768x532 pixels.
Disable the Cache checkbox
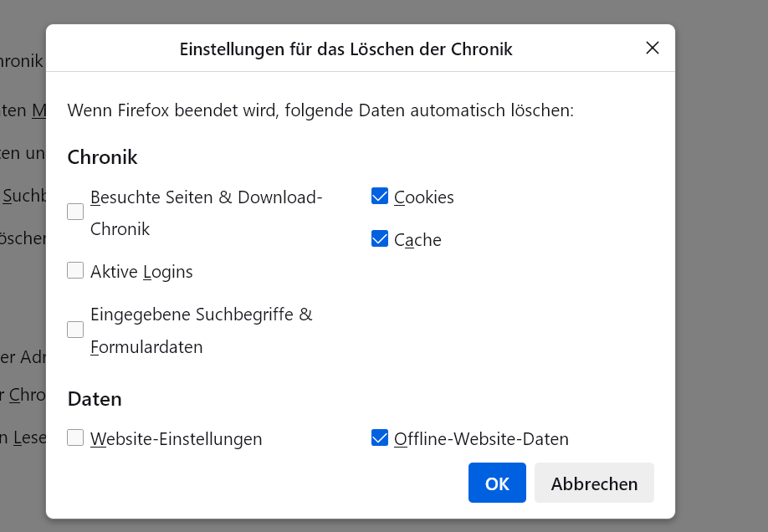pos(380,239)
